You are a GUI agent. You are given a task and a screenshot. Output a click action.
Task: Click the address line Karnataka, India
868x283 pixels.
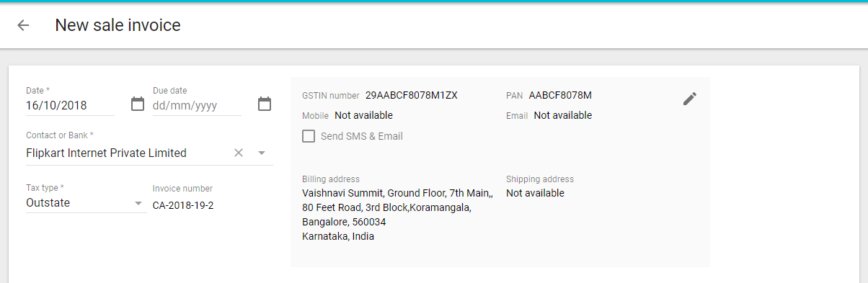pyautogui.click(x=338, y=236)
